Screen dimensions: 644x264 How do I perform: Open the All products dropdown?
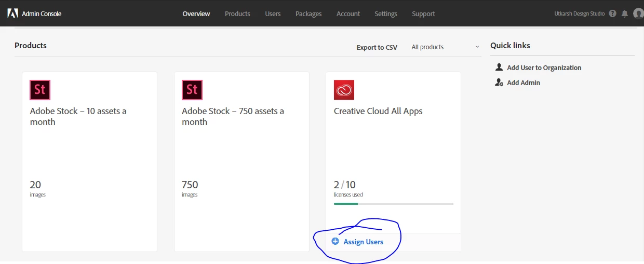[x=445, y=47]
